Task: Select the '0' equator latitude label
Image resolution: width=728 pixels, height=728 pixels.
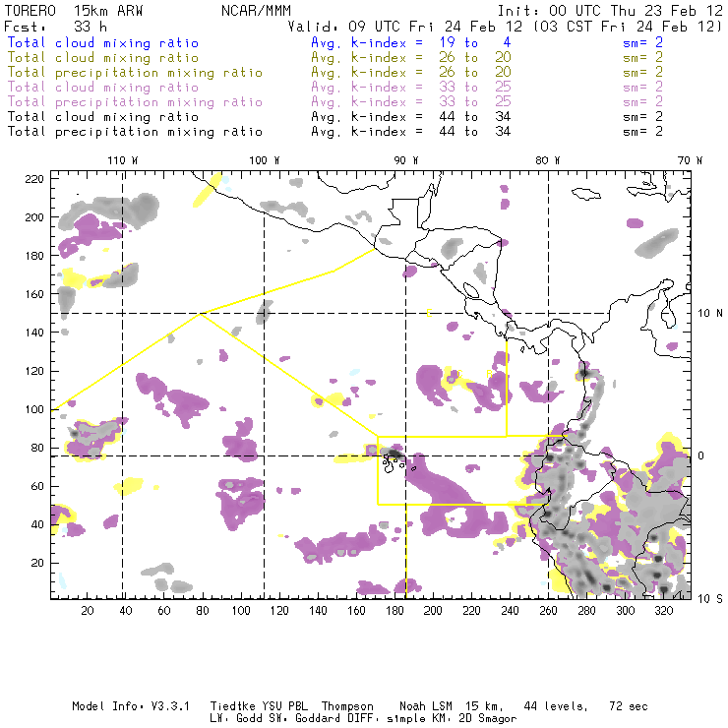Action: pos(701,455)
